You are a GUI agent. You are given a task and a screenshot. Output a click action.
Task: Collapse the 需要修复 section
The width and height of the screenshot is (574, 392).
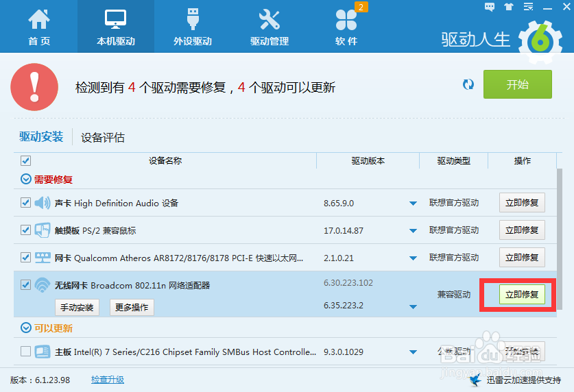pos(25,179)
